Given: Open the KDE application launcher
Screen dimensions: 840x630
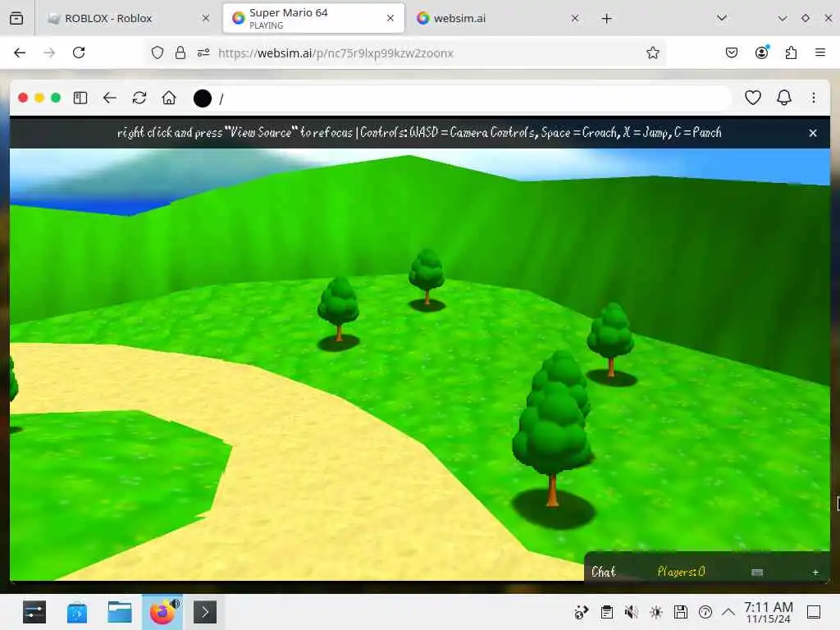Looking at the screenshot, I should click(x=34, y=612).
